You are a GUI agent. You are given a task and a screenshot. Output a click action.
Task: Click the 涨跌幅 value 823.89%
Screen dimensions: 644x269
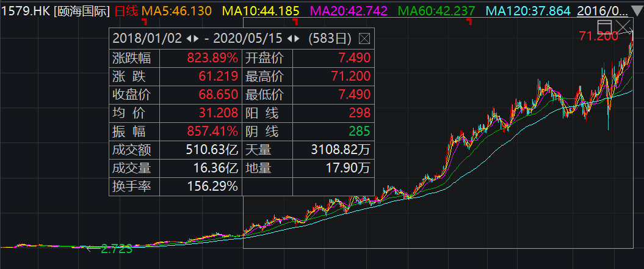213,59
